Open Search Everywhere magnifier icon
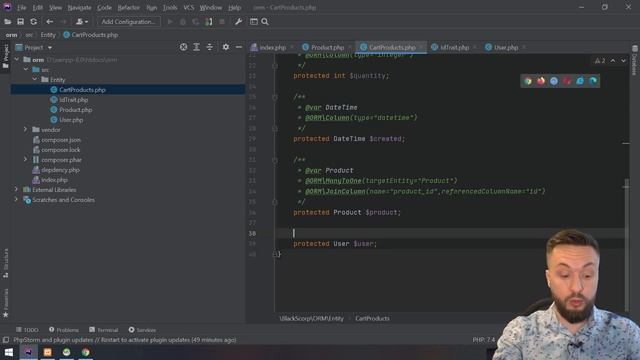The image size is (640, 360). 265,22
